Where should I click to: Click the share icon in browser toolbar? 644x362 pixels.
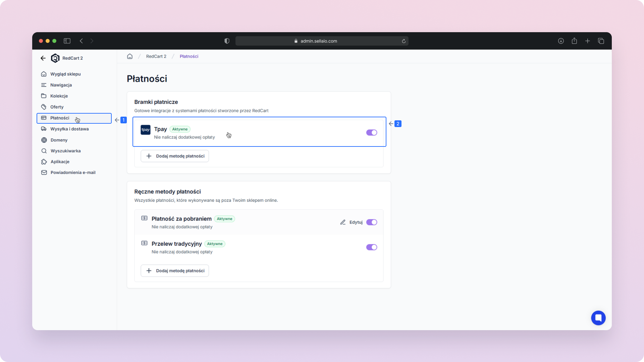[574, 41]
